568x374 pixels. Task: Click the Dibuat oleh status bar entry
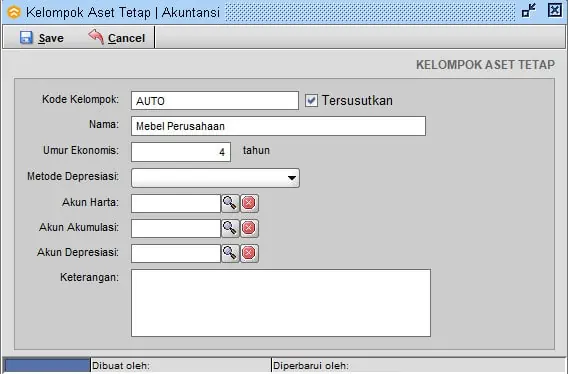121,366
